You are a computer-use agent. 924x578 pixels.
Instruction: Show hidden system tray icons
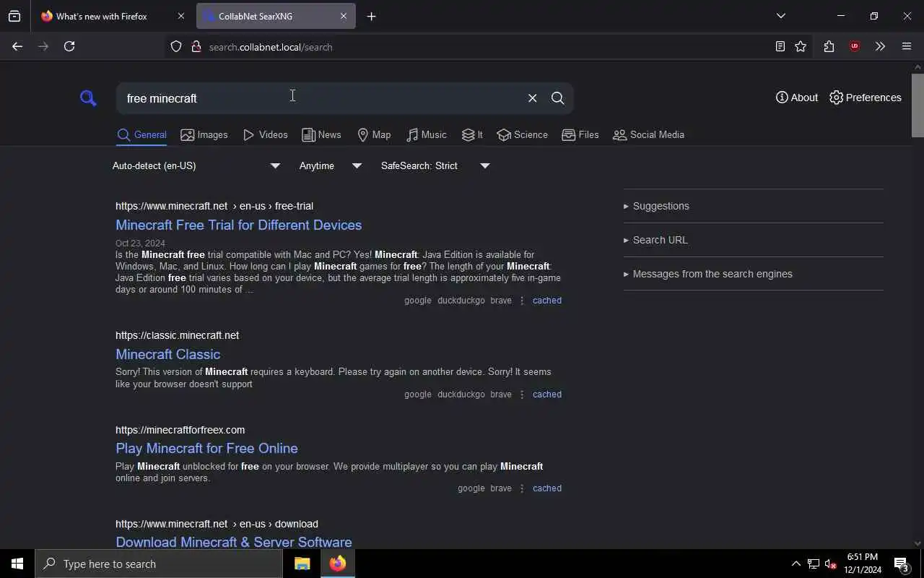pyautogui.click(x=796, y=564)
